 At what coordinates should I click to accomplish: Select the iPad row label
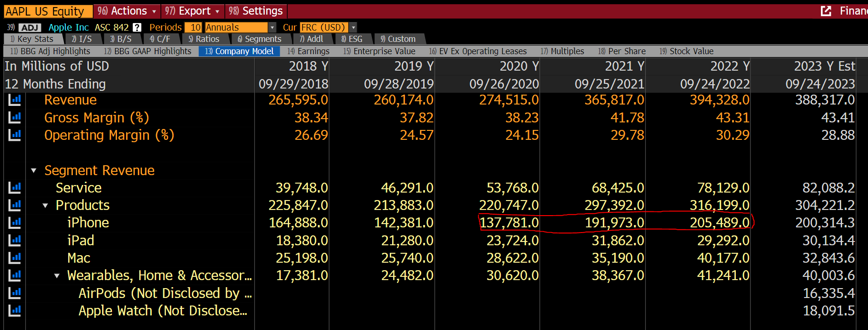coord(80,241)
